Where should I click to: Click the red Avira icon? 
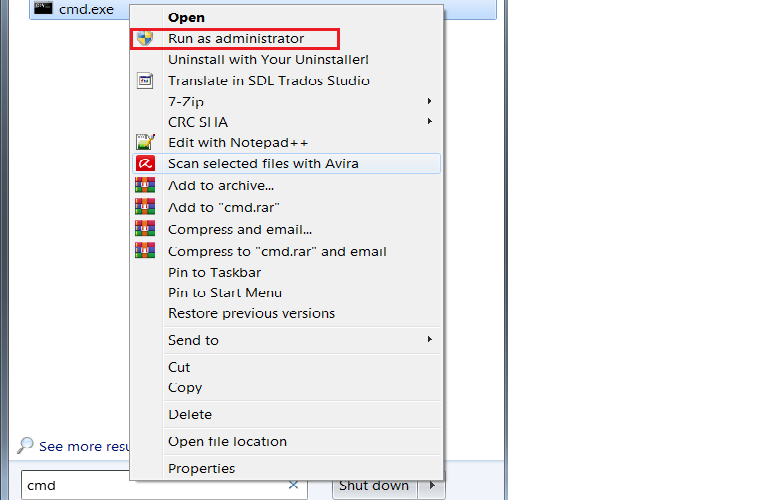tap(145, 163)
